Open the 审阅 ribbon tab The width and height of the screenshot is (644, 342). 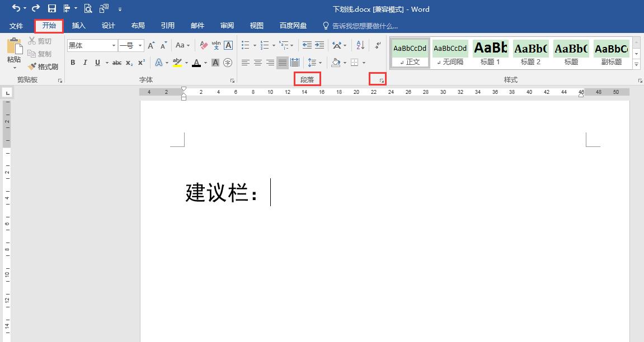click(x=226, y=25)
